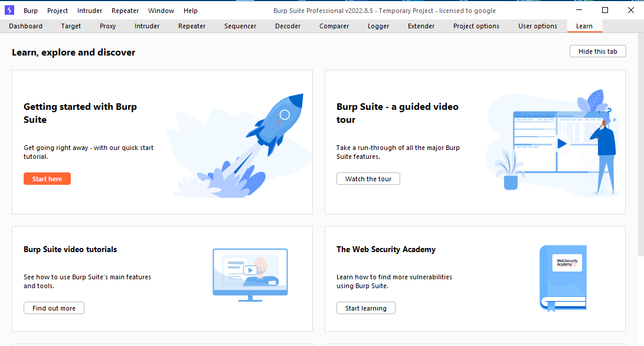
Task: Click the Getting started with Burp Suite heading
Action: point(80,113)
